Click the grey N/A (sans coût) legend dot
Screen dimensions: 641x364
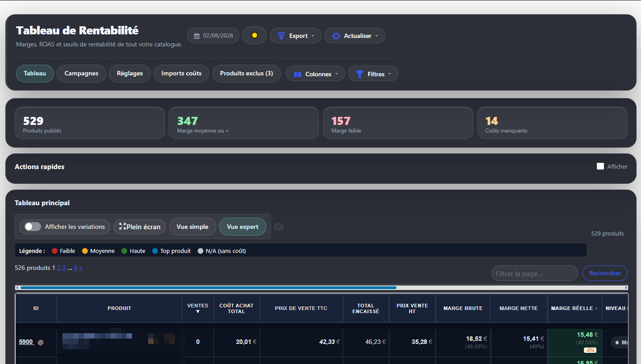pyautogui.click(x=201, y=251)
